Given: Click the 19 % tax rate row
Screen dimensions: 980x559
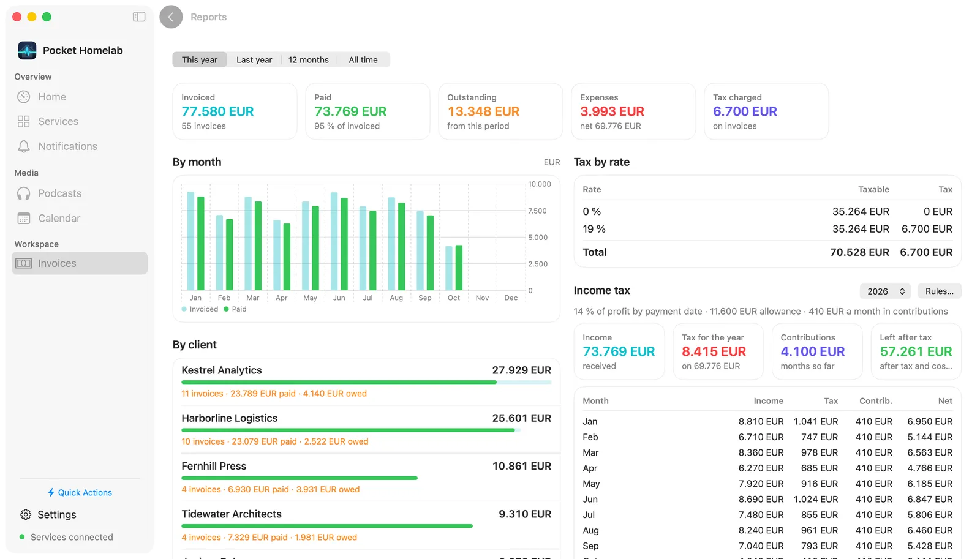Looking at the screenshot, I should pyautogui.click(x=767, y=229).
